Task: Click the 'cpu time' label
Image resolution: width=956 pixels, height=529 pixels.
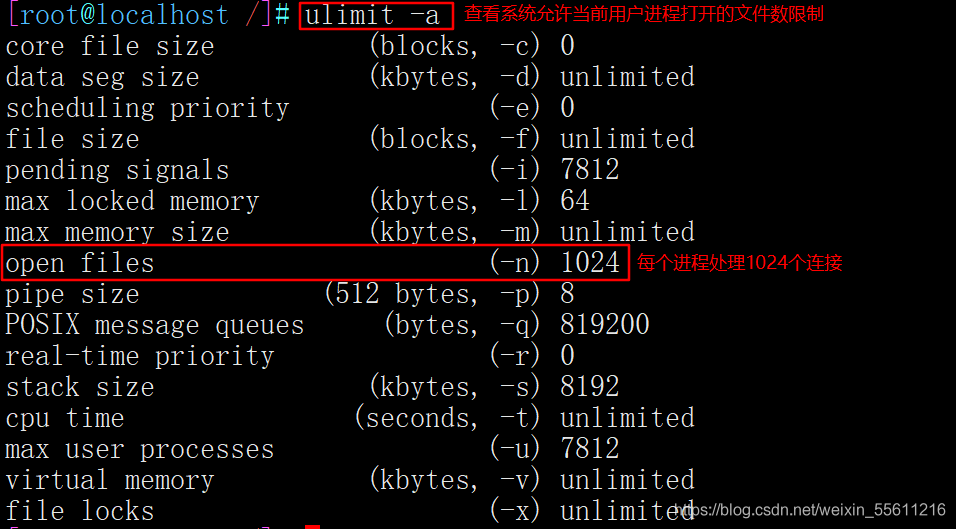Action: [x=65, y=418]
